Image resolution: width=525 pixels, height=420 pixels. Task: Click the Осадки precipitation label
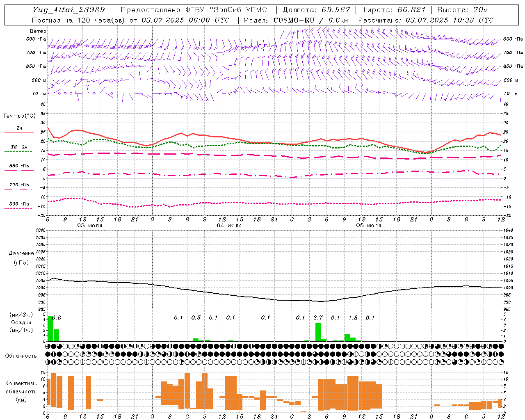click(x=21, y=322)
